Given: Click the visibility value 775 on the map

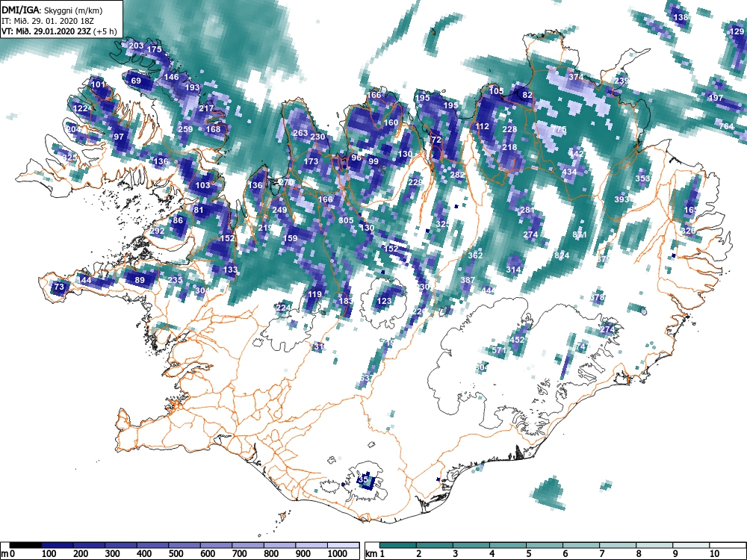Looking at the screenshot, I should pos(559,129).
